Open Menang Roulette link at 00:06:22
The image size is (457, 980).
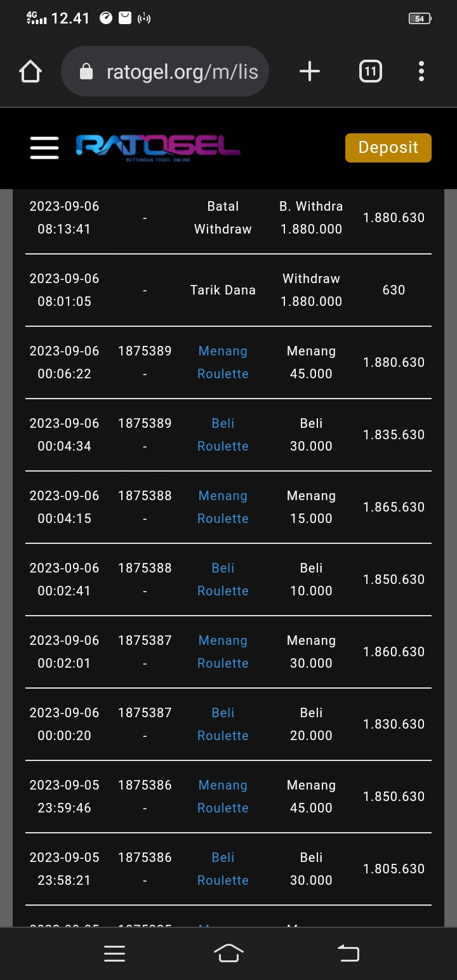click(223, 362)
